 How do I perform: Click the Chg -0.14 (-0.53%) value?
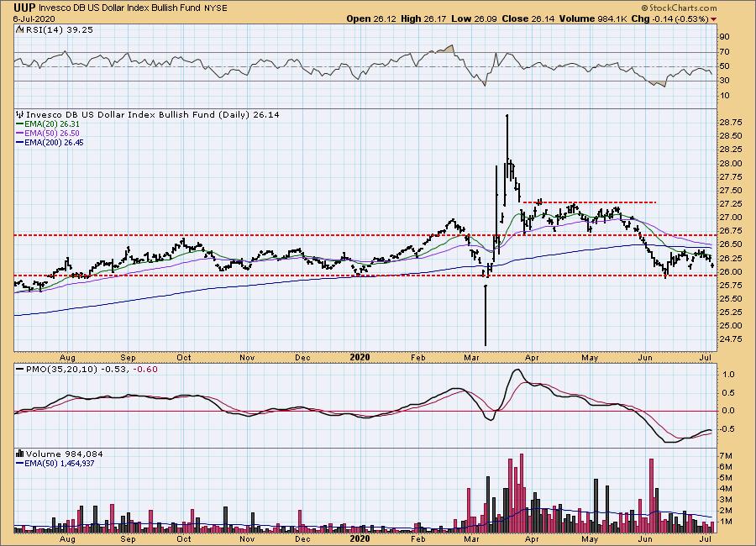pos(669,18)
